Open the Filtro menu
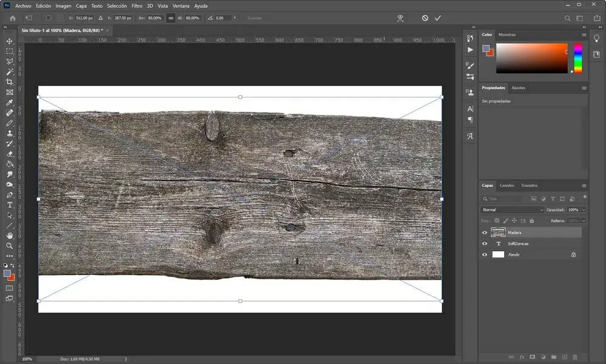This screenshot has height=364, width=606. pos(137,5)
